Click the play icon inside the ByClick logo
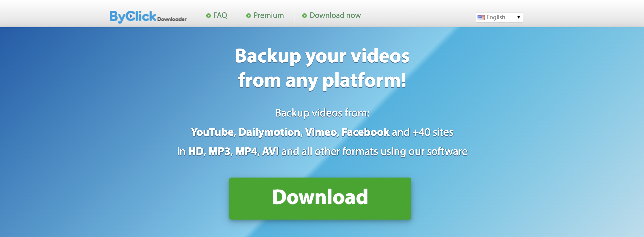This screenshot has width=644, height=237. tap(131, 16)
